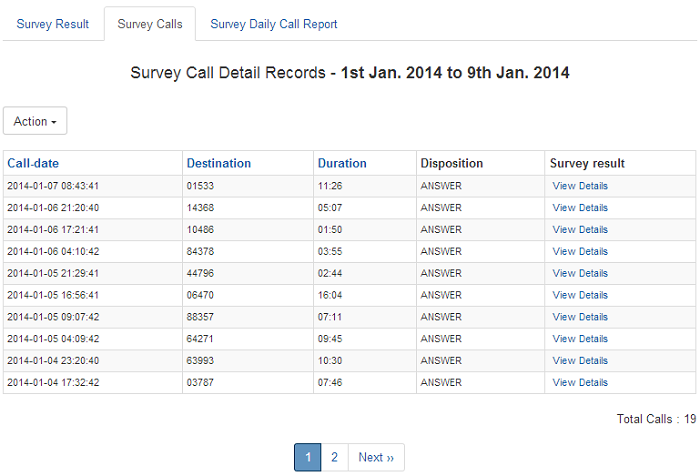Select call date 2014-01-04 17:32:42
Screen dimensions: 700x476
[53, 383]
